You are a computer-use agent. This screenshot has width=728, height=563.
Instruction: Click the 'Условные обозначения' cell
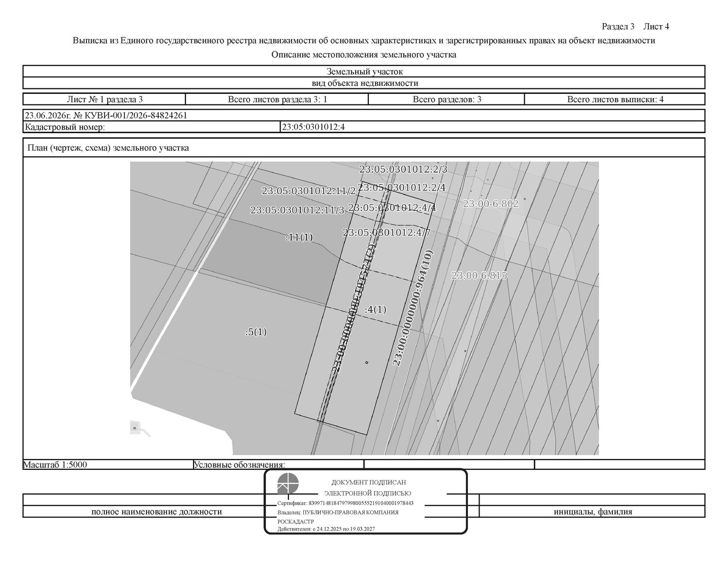[278, 465]
